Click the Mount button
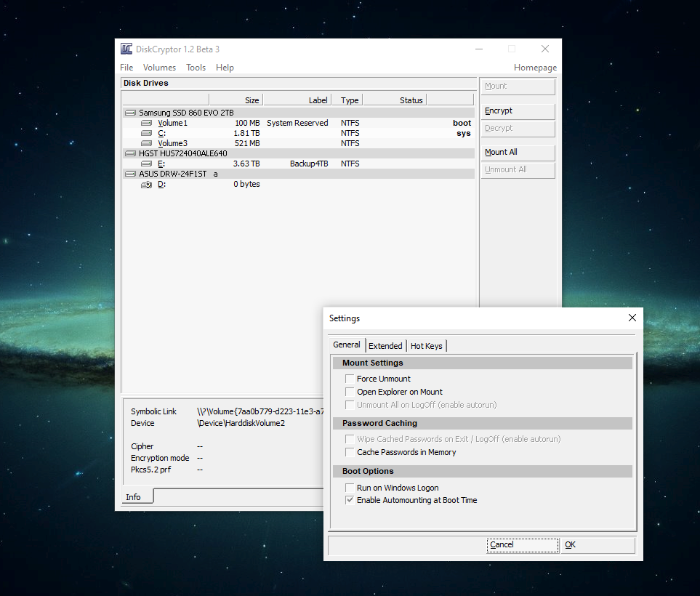Viewport: 700px width, 596px height. [x=518, y=86]
